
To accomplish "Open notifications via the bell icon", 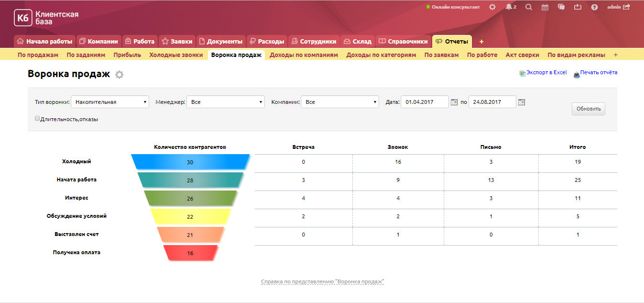I will (509, 7).
